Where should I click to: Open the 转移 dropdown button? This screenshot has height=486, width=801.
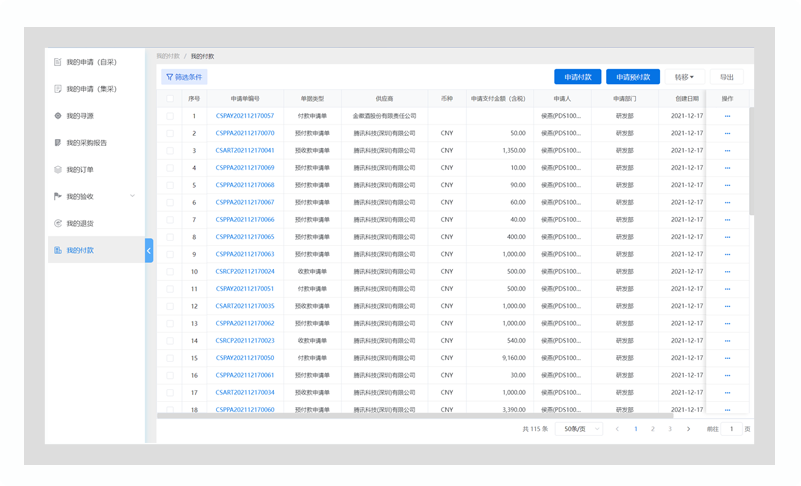click(x=685, y=77)
